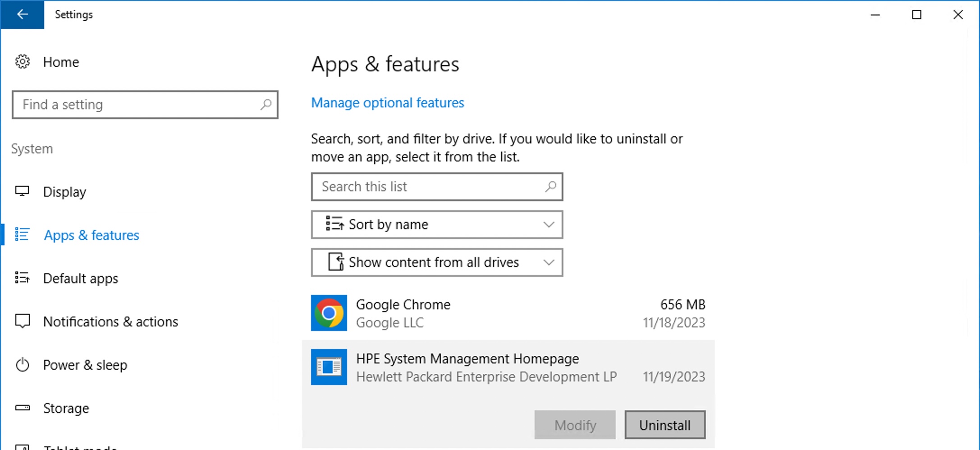Image resolution: width=980 pixels, height=450 pixels.
Task: Click the 11/18/2023 install date
Action: [674, 323]
